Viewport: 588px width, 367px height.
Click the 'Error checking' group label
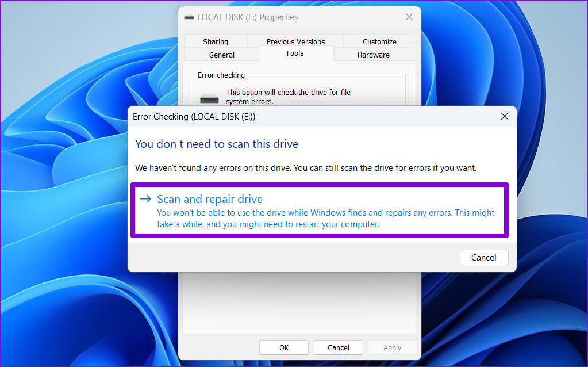pos(221,75)
